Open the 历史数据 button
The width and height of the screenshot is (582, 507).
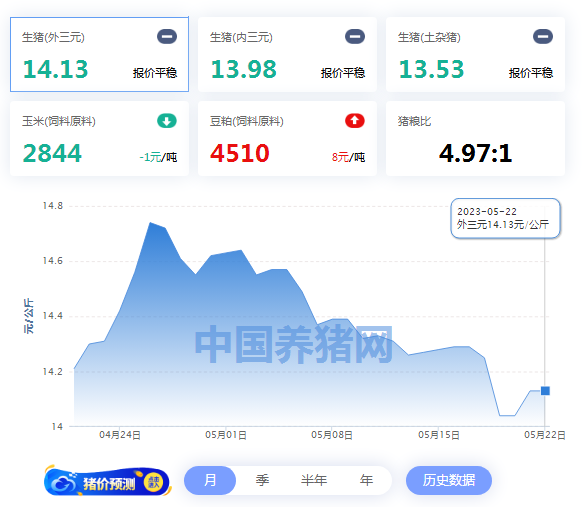pos(449,480)
